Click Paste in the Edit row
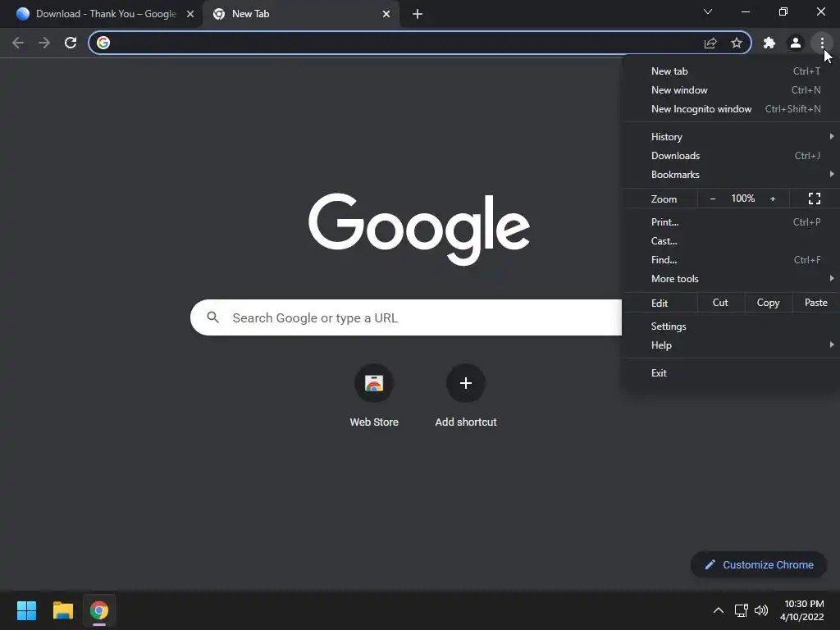The height and width of the screenshot is (630, 840). pos(816,303)
